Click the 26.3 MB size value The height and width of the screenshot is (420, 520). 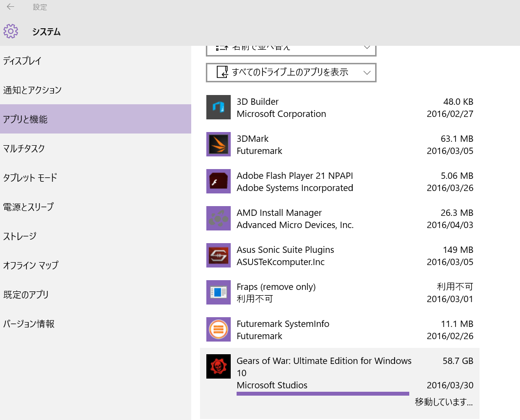pyautogui.click(x=457, y=212)
